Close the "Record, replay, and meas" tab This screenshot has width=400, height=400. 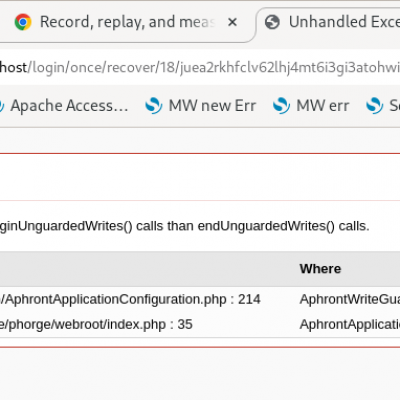232,22
